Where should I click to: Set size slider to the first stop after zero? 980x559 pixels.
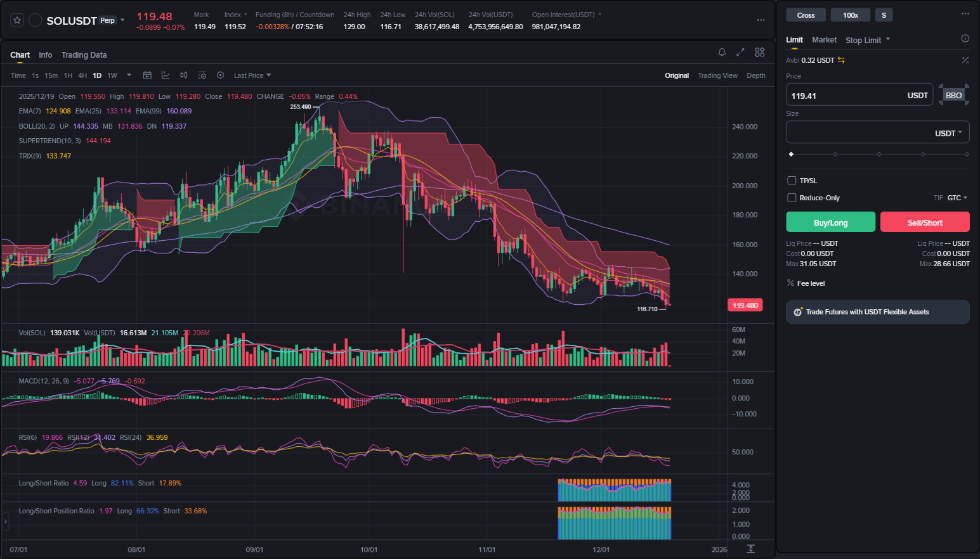835,154
